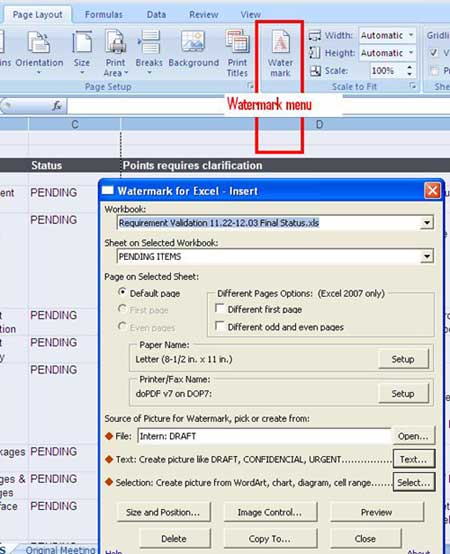Click the File input field showing Intern: DRAFT
The width and height of the screenshot is (450, 554).
pyautogui.click(x=264, y=436)
